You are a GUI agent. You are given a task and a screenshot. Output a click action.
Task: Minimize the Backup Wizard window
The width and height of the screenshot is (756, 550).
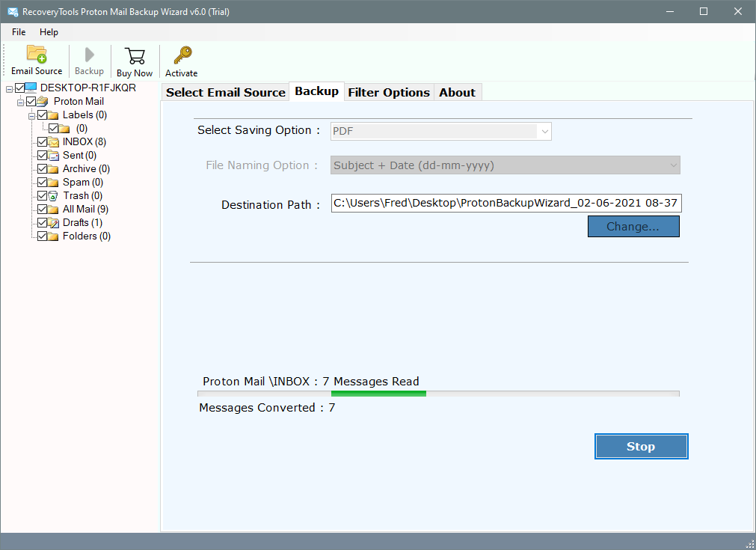[670, 11]
